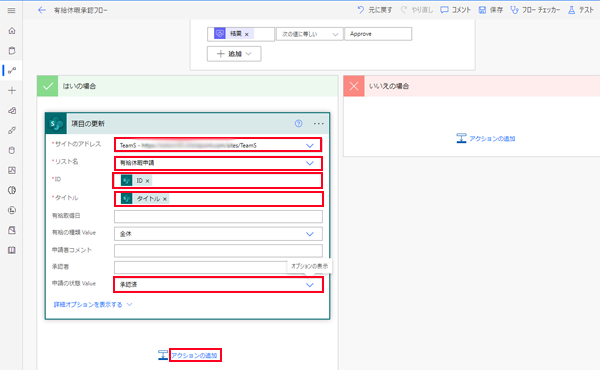Screen dimensions: 600x370
Task: Click the 有給取得日 input field
Action: (x=218, y=216)
